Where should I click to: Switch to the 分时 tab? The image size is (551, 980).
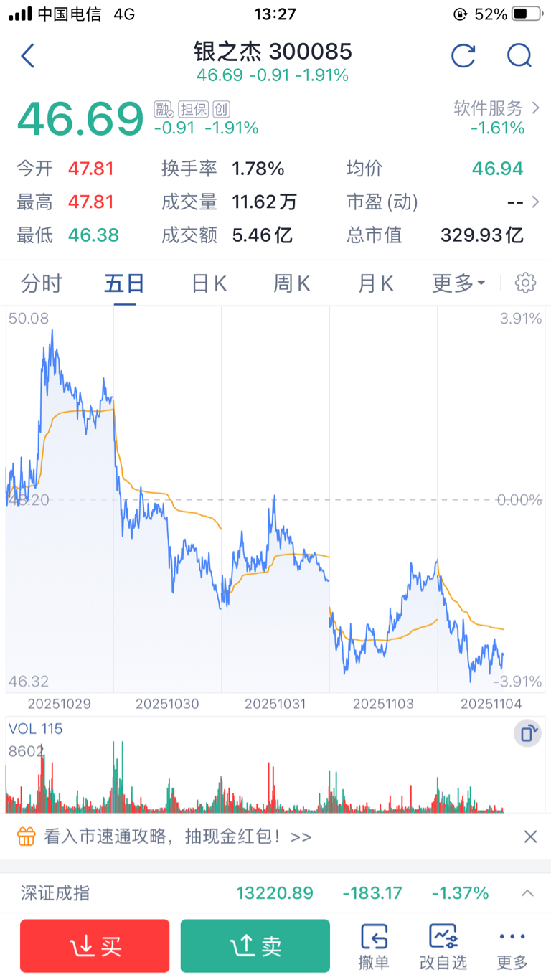[42, 283]
